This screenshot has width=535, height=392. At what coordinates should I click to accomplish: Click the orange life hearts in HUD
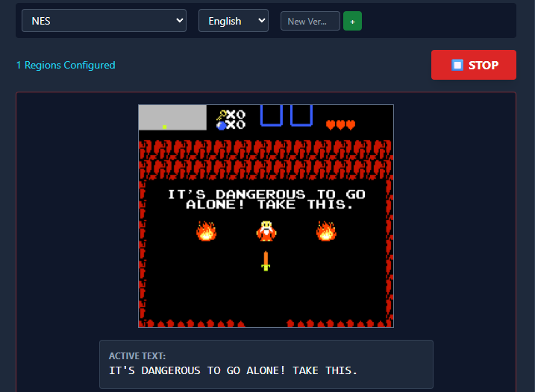click(340, 125)
